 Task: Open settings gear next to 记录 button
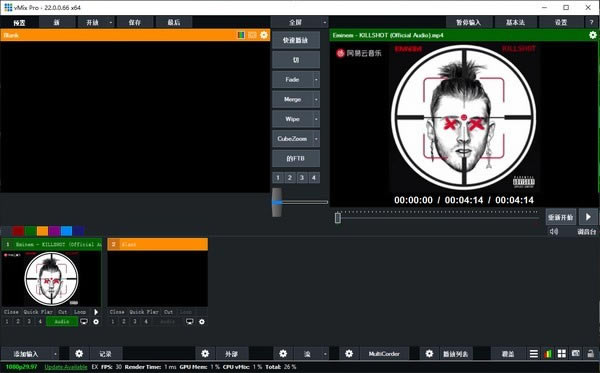pos(79,353)
